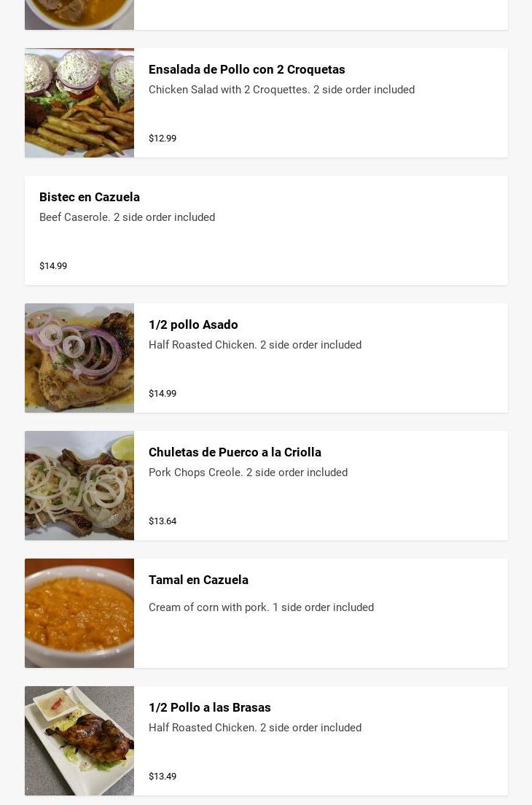532x805 pixels.
Task: Open the Tamal en Cazuela photo
Action: 79,613
